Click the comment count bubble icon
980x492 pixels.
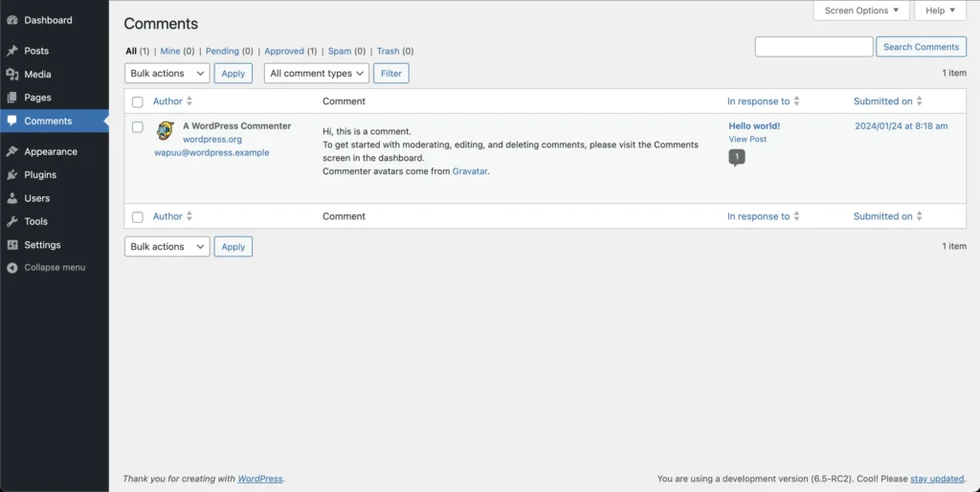tap(736, 157)
